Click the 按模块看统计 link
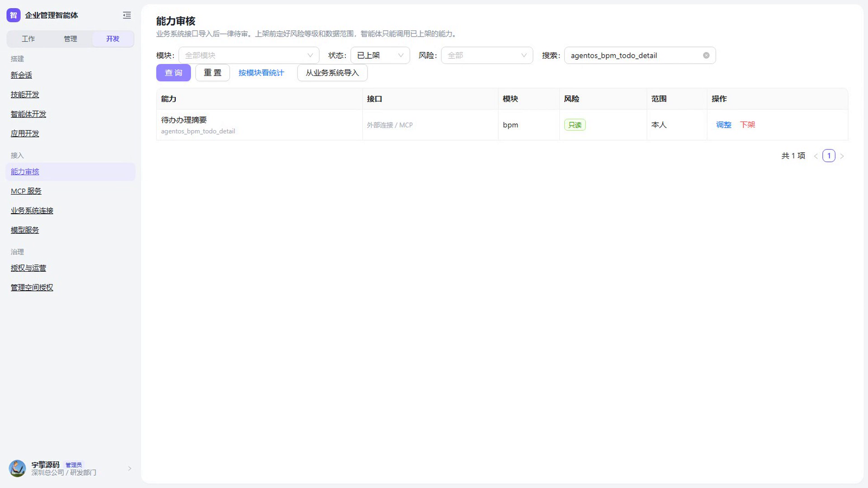The width and height of the screenshot is (868, 488). pyautogui.click(x=261, y=73)
